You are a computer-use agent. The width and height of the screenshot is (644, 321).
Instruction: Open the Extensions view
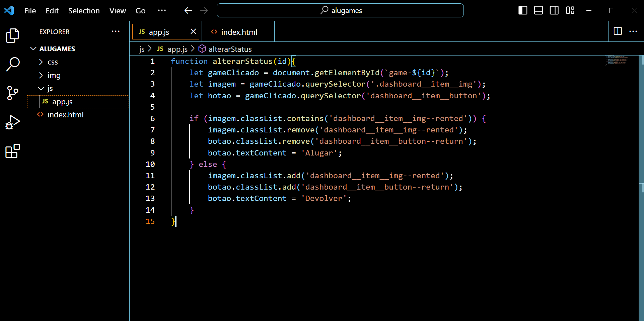13,151
